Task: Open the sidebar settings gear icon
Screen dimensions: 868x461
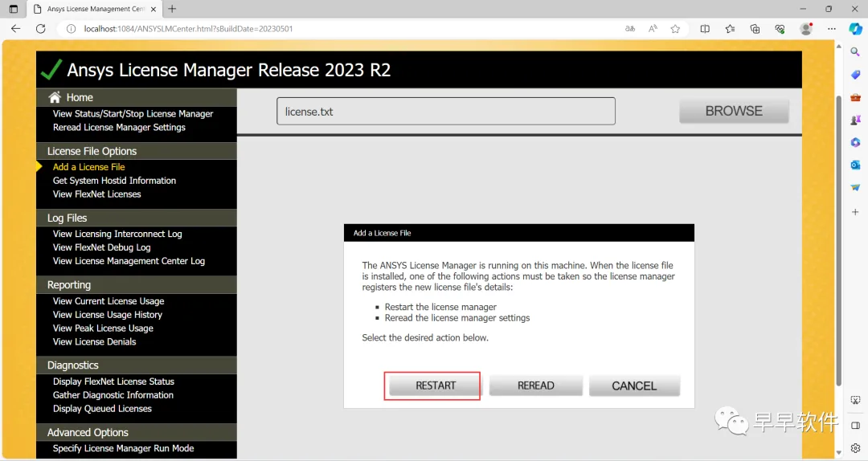Action: tap(855, 447)
